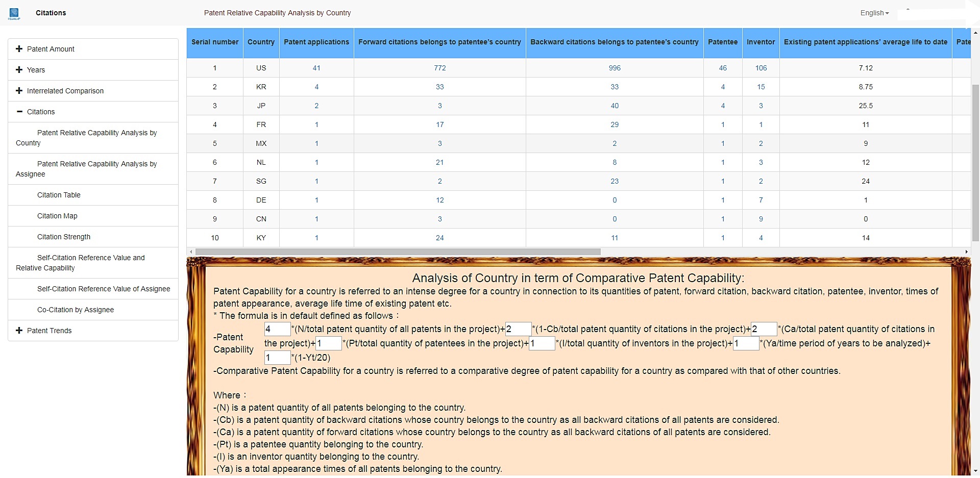Click the Citations header title
Image resolution: width=980 pixels, height=478 pixels.
click(51, 13)
